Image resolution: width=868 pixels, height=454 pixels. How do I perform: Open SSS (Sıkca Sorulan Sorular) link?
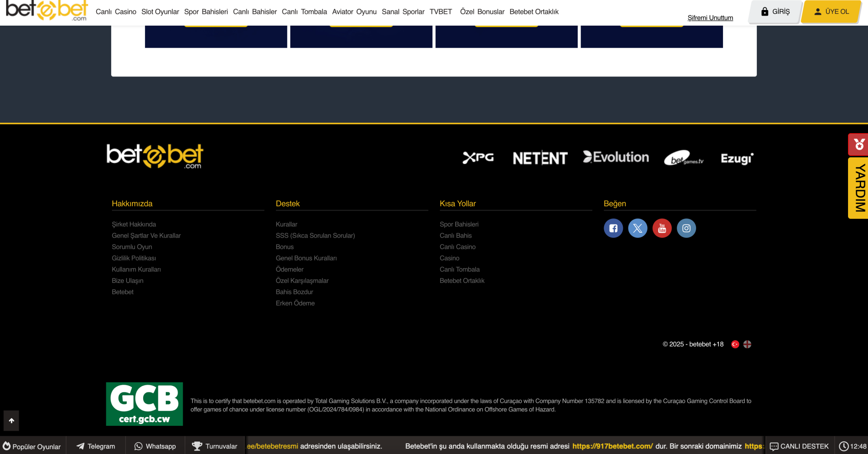(315, 236)
